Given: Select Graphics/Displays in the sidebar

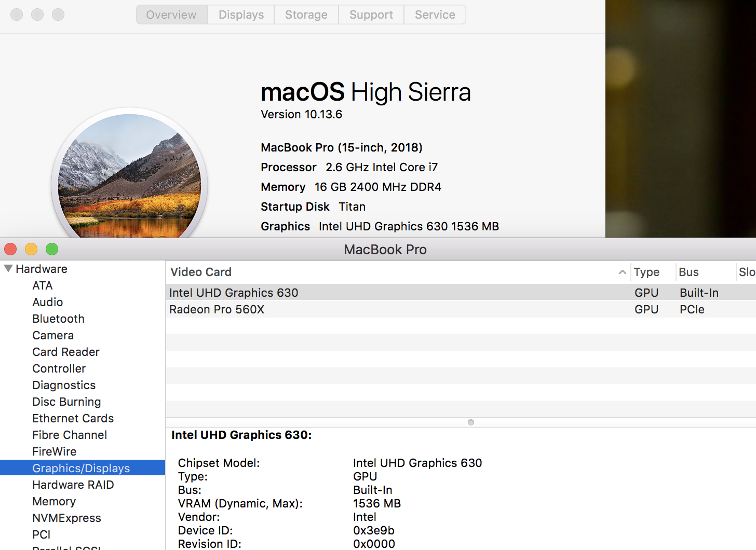Looking at the screenshot, I should (x=83, y=468).
